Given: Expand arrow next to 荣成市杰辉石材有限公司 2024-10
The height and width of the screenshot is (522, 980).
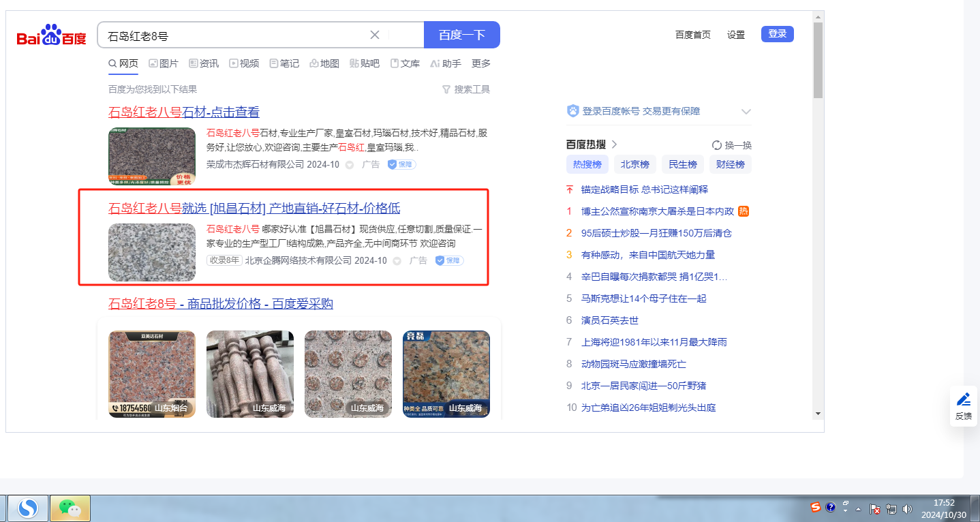Looking at the screenshot, I should (x=350, y=165).
